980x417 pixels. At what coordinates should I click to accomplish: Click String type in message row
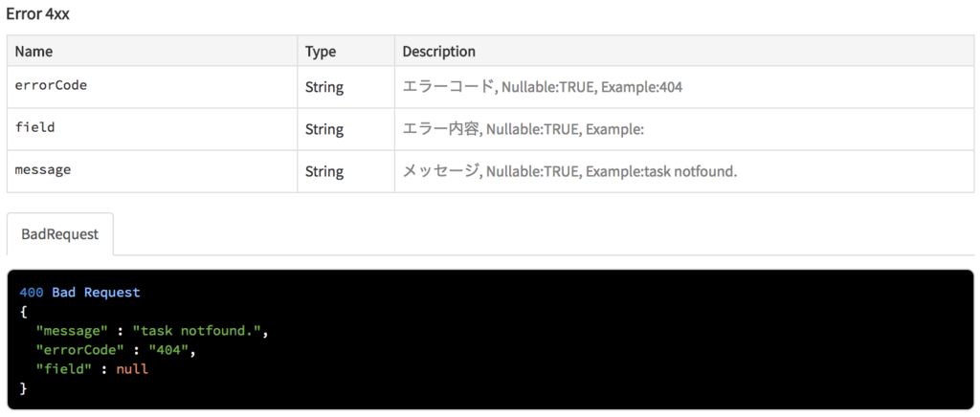[324, 171]
